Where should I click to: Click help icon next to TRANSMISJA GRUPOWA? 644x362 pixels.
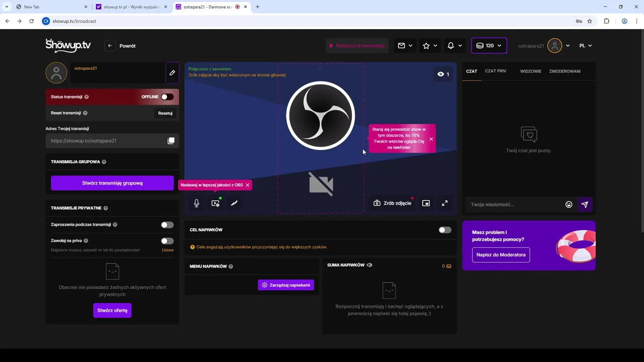click(104, 162)
